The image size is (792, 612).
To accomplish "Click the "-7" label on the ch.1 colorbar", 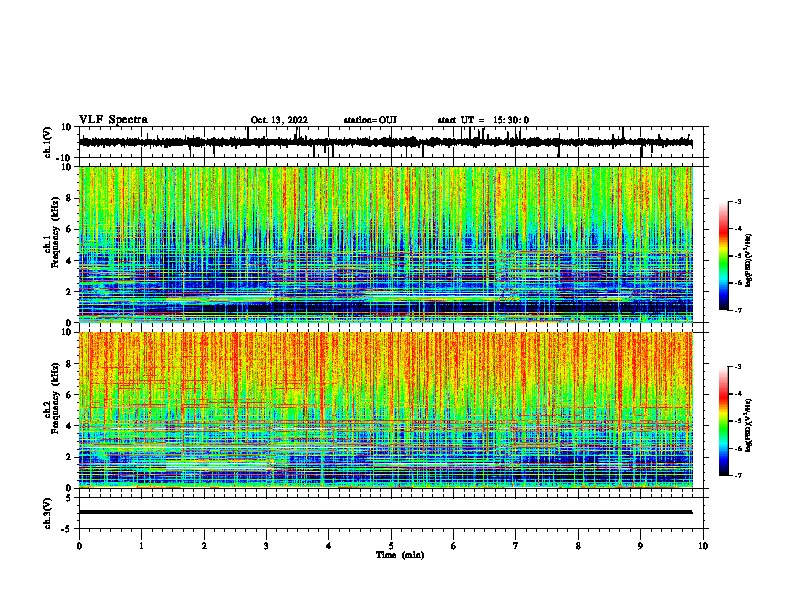I will pyautogui.click(x=738, y=310).
